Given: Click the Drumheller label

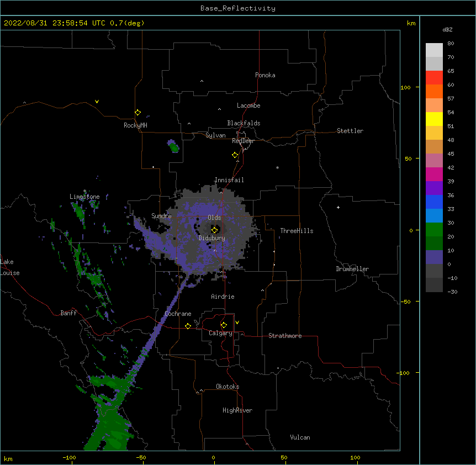Looking at the screenshot, I should click(352, 269).
